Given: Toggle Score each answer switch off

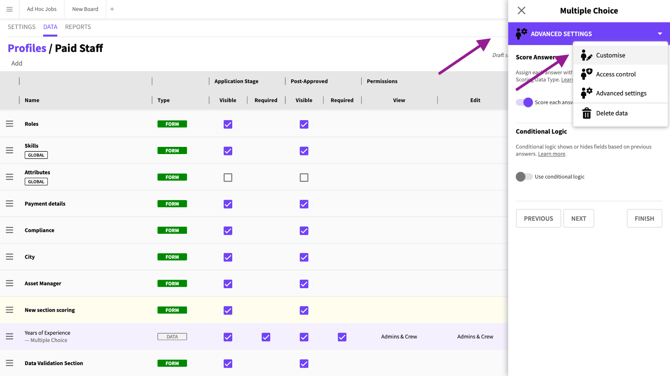Looking at the screenshot, I should tap(524, 102).
